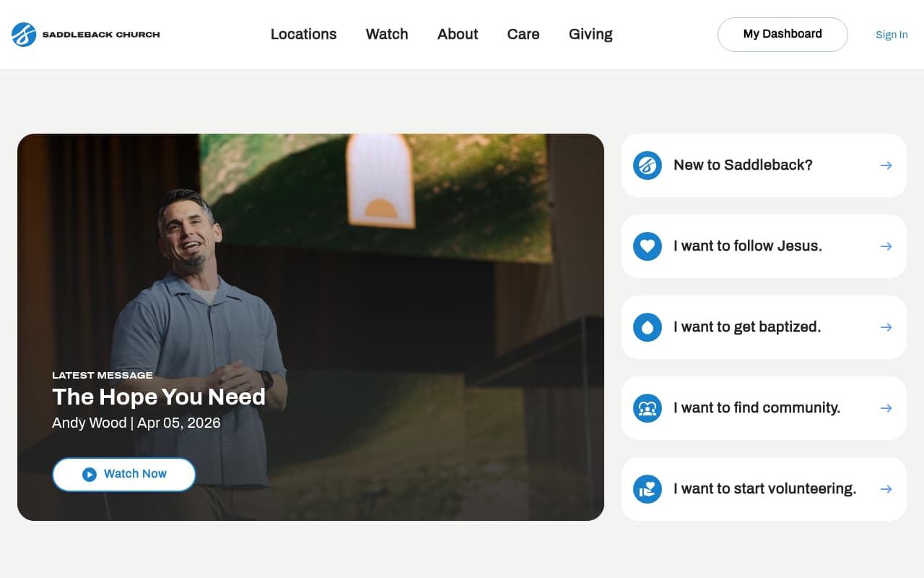The image size is (924, 578).
Task: Select the heart icon on the follow Jesus card
Action: 648,246
